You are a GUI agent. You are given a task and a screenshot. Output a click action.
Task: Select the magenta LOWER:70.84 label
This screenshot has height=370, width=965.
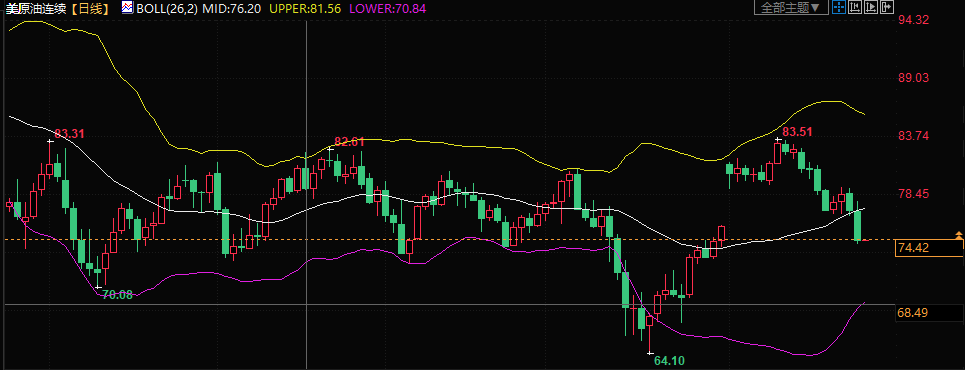click(388, 8)
